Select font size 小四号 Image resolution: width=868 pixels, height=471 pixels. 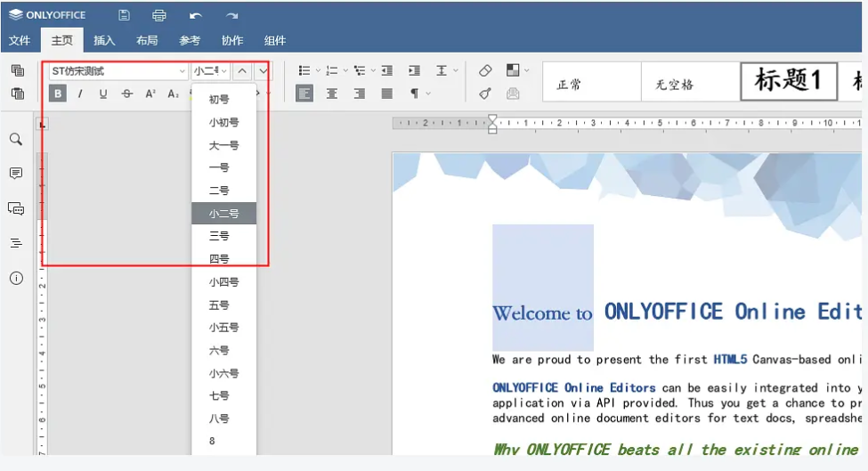point(223,282)
